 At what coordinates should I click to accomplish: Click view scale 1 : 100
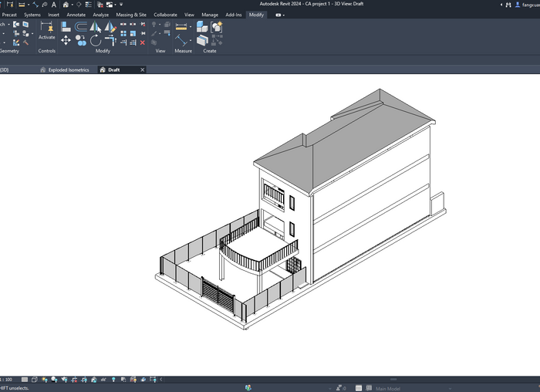click(6, 380)
